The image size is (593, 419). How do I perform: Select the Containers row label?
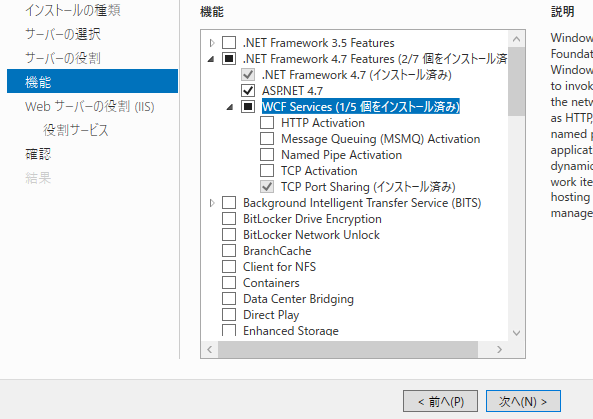[271, 283]
